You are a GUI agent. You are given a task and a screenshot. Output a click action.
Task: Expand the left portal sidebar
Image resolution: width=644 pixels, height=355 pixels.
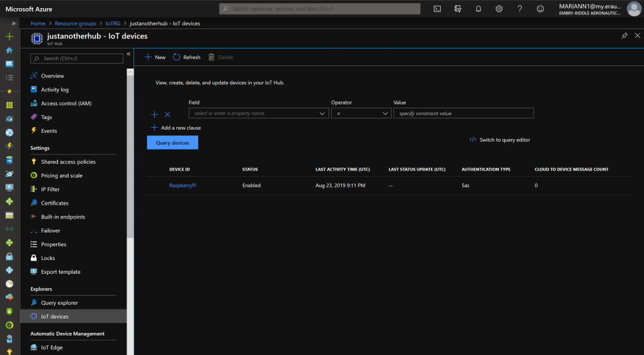coord(13,23)
